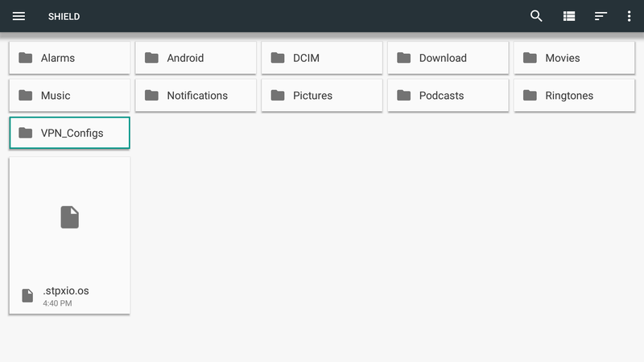
Task: Open the Download folder
Action: coord(448,58)
